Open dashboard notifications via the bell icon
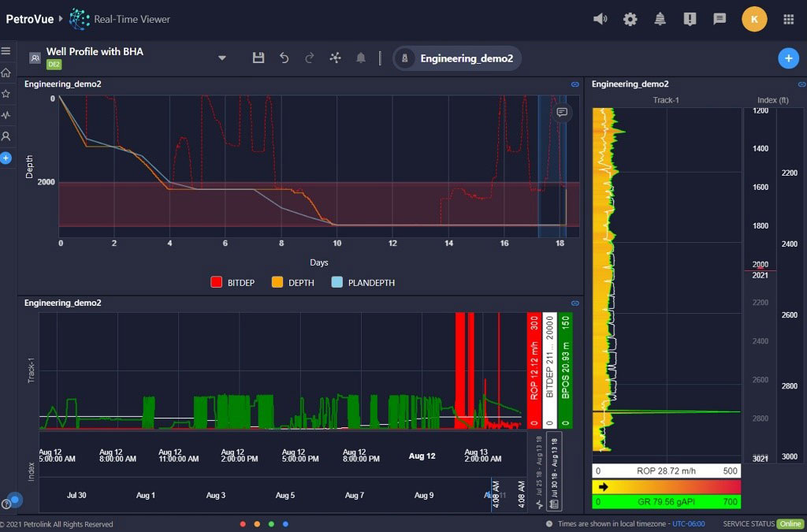This screenshot has height=532, width=807. (360, 58)
